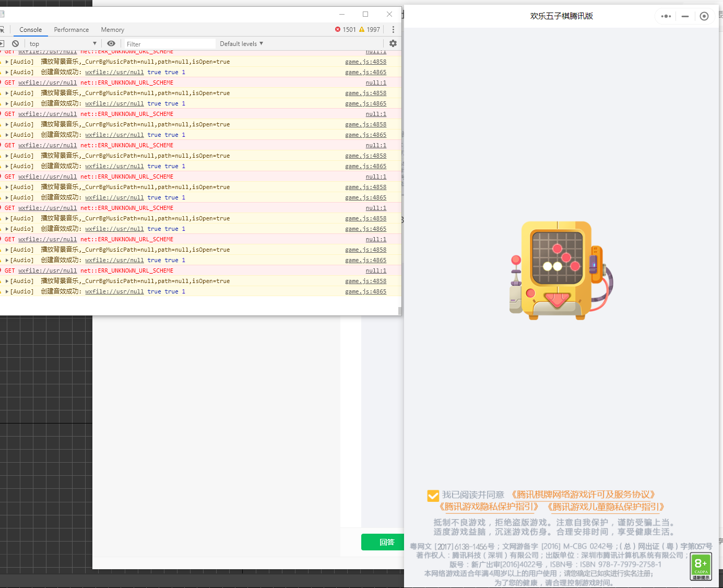Viewport: 723px width, 588px height.
Task: Open Default levels dropdown
Action: [x=242, y=44]
